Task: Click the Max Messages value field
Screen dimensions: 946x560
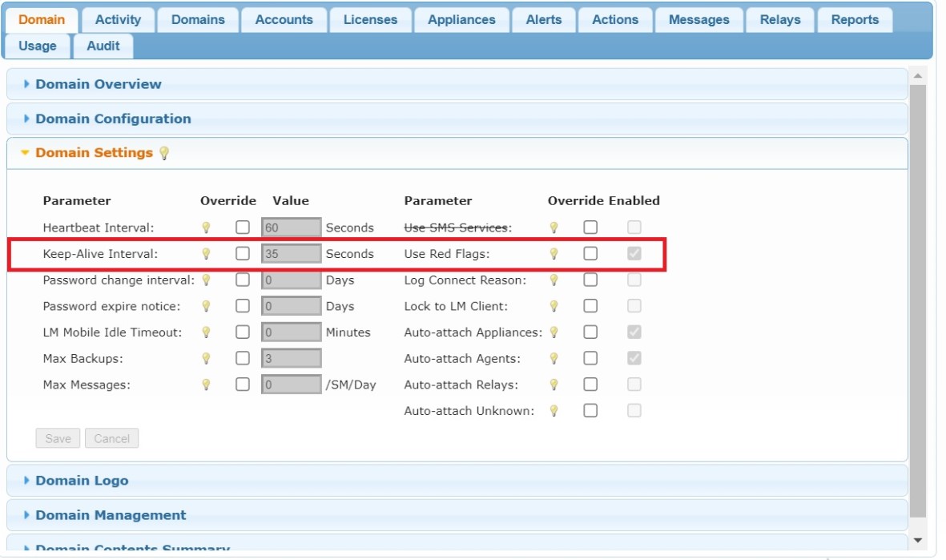Action: pos(292,385)
